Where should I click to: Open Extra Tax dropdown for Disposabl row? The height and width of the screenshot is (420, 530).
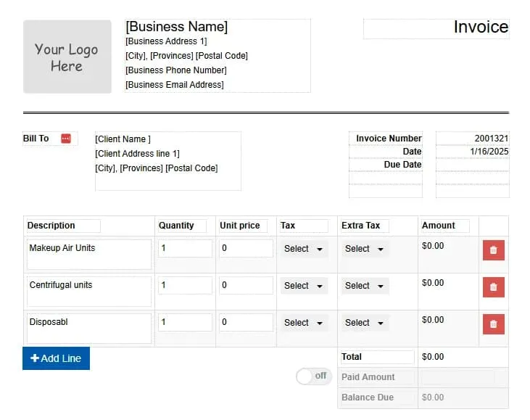click(365, 323)
